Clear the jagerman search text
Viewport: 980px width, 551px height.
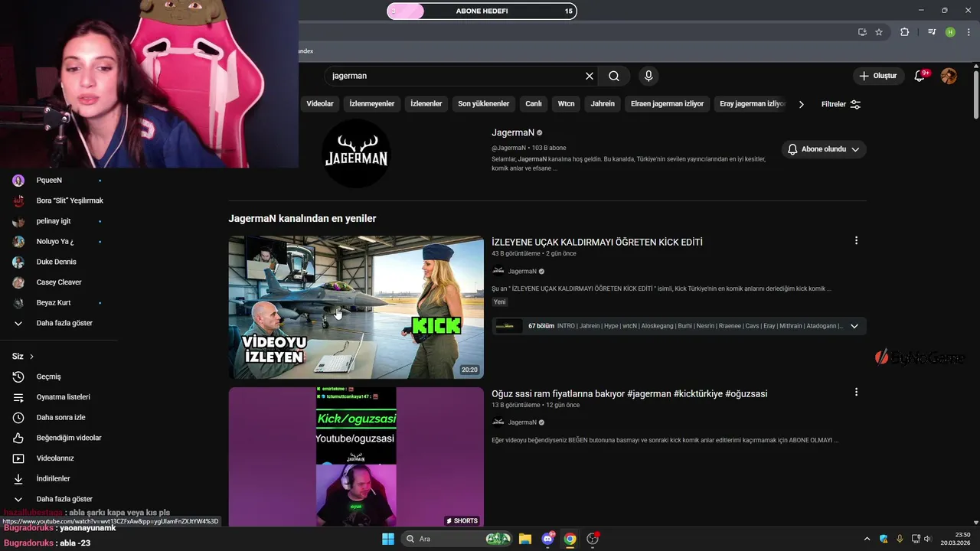pyautogui.click(x=590, y=76)
